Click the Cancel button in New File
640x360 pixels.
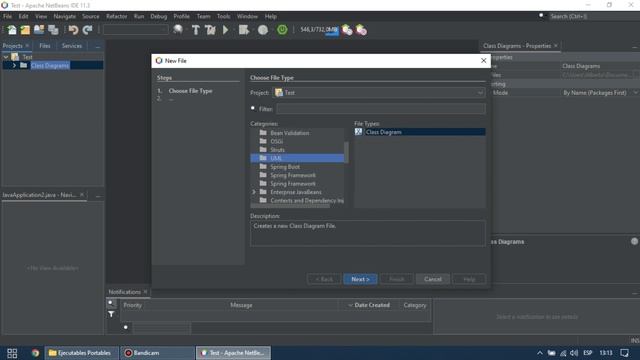(433, 279)
